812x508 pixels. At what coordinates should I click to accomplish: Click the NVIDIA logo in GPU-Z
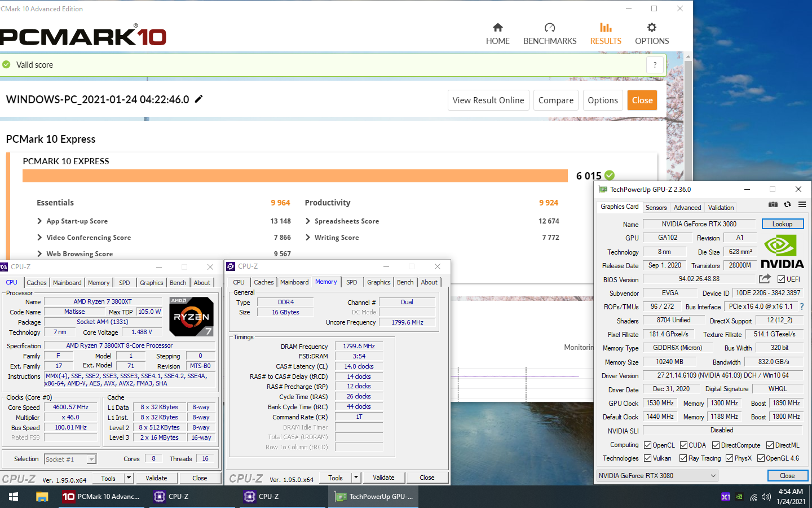point(782,252)
